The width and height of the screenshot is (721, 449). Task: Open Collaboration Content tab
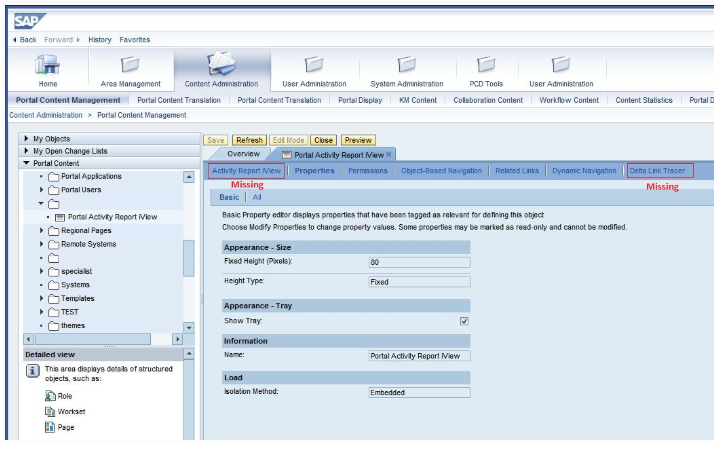[x=488, y=100]
